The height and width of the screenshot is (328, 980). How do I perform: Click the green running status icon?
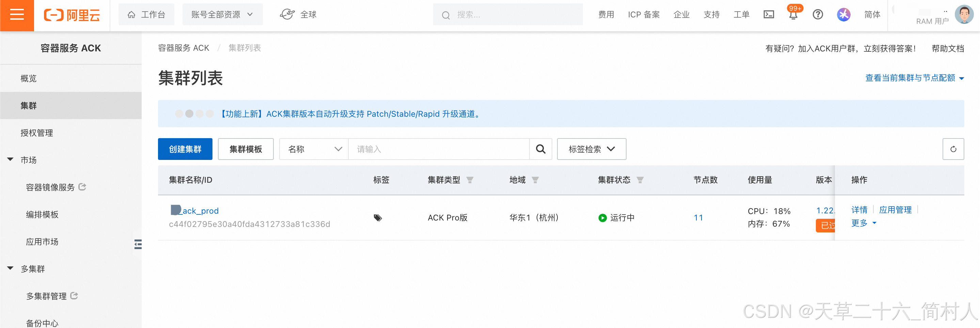click(x=602, y=218)
